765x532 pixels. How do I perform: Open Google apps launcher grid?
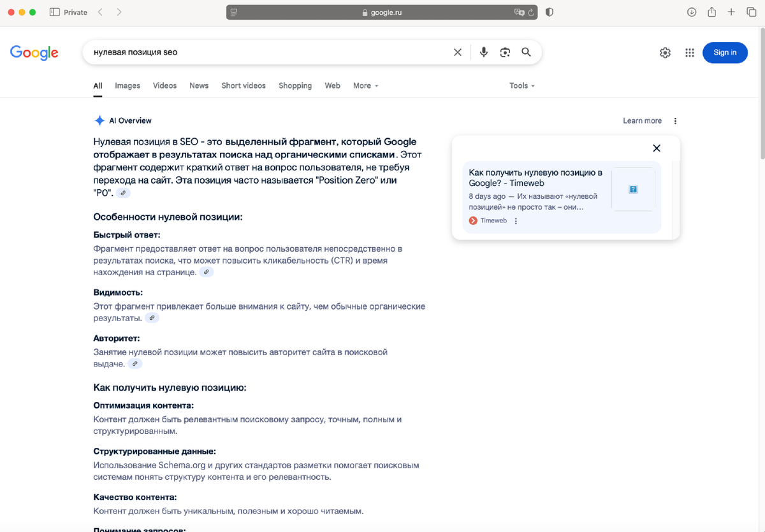[689, 52]
